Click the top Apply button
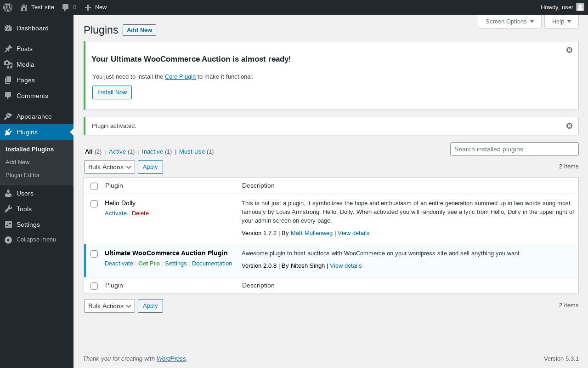 coord(150,167)
